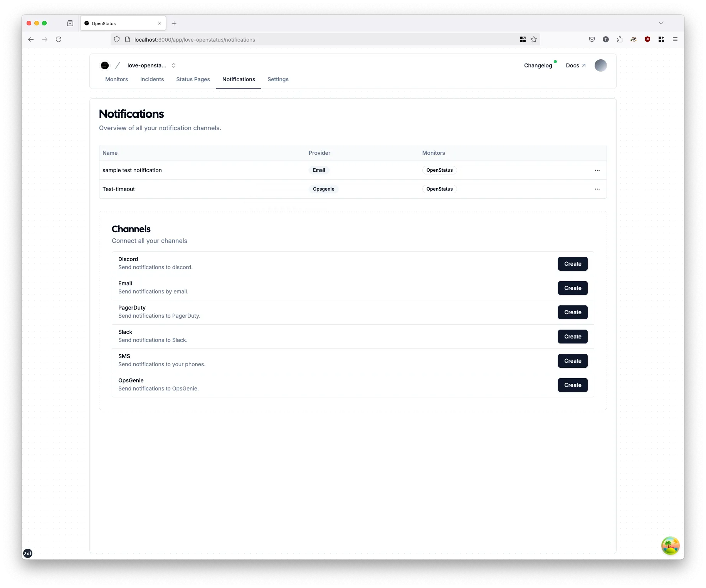Image resolution: width=706 pixels, height=588 pixels.
Task: Create a Slack notification channel
Action: click(x=572, y=337)
